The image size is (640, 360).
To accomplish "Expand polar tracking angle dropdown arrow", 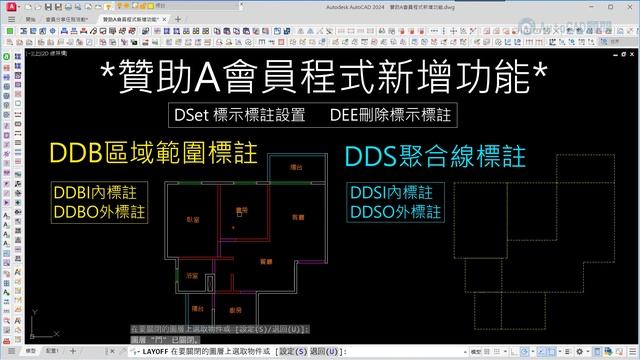I will coord(533,351).
